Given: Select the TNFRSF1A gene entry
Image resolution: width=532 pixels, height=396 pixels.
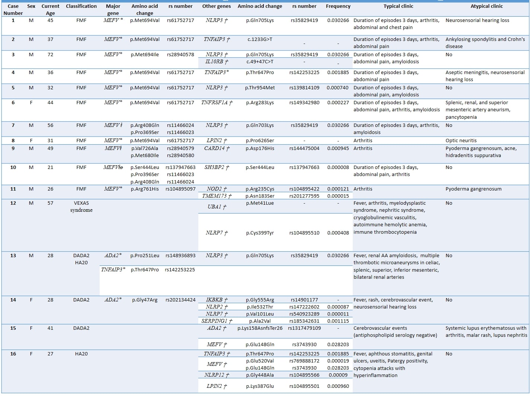Looking at the screenshot, I should point(217,103).
